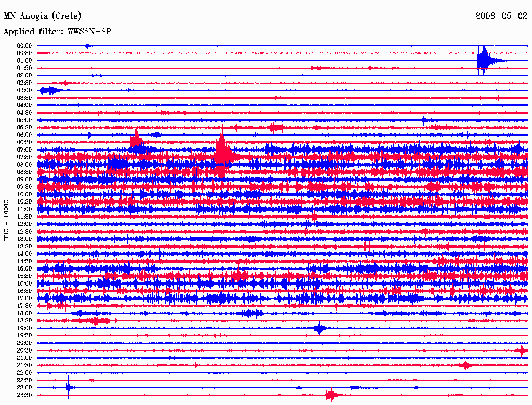The image size is (532, 405).
Task: Click the 12:30 time label
Action: coord(24,232)
